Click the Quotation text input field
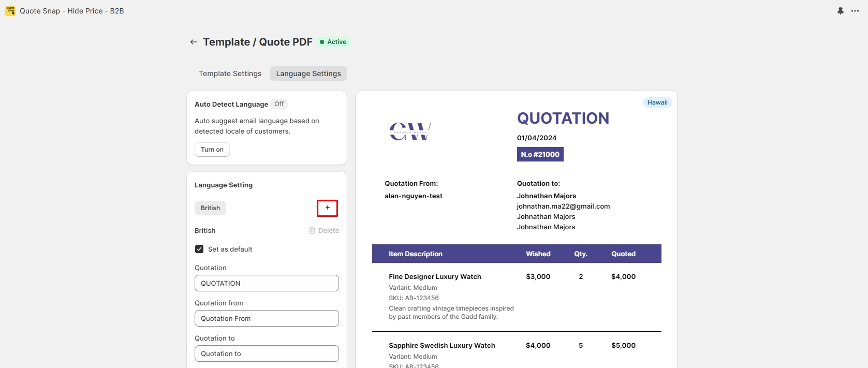The image size is (868, 368). [x=267, y=283]
